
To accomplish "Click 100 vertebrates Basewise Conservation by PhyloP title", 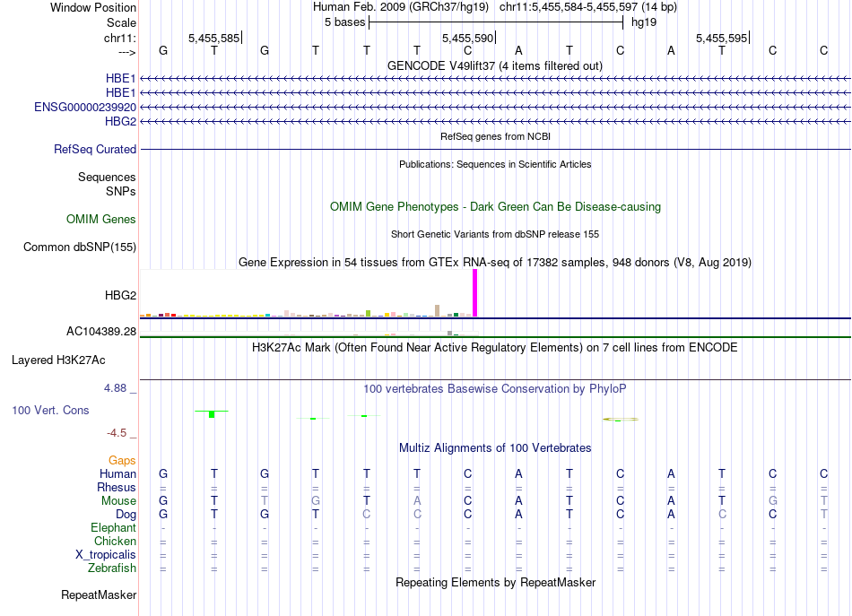I will 495,389.
